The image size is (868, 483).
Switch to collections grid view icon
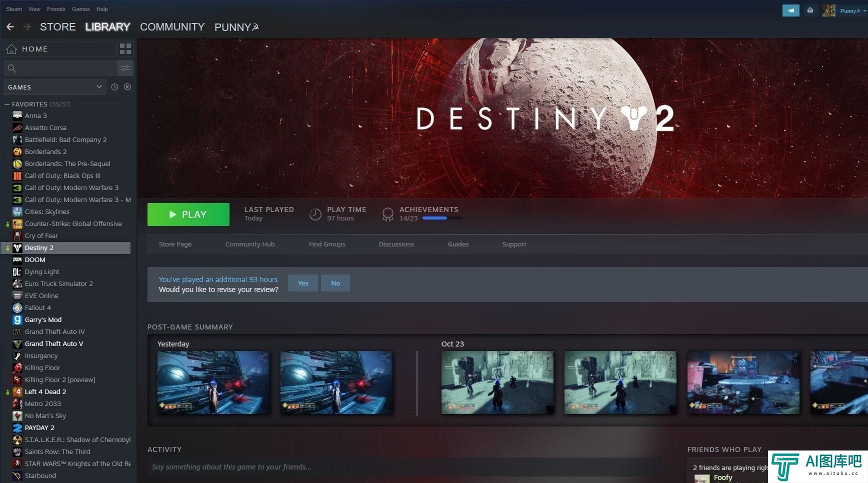pyautogui.click(x=125, y=49)
